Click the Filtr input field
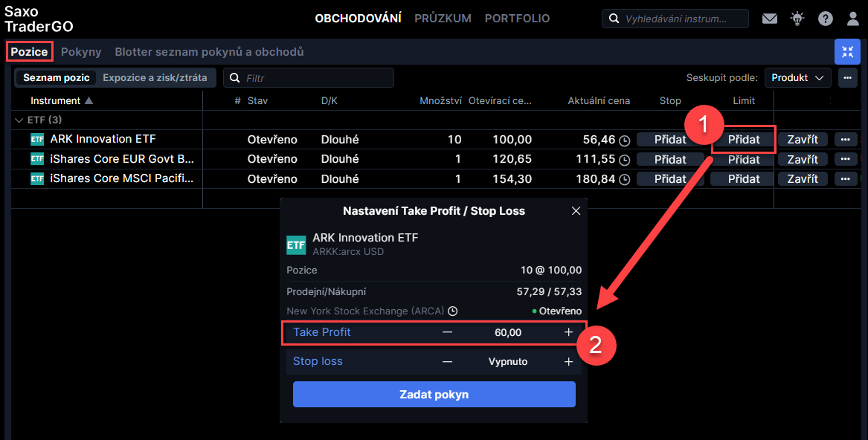This screenshot has height=440, width=868. (x=309, y=78)
